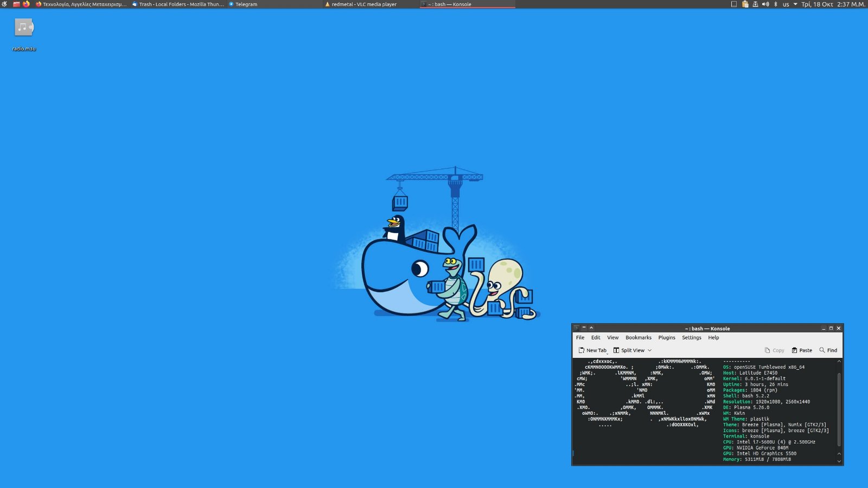Click the CPU: Intel i7-5600U line
Screen dimensions: 868x488
[769, 442]
